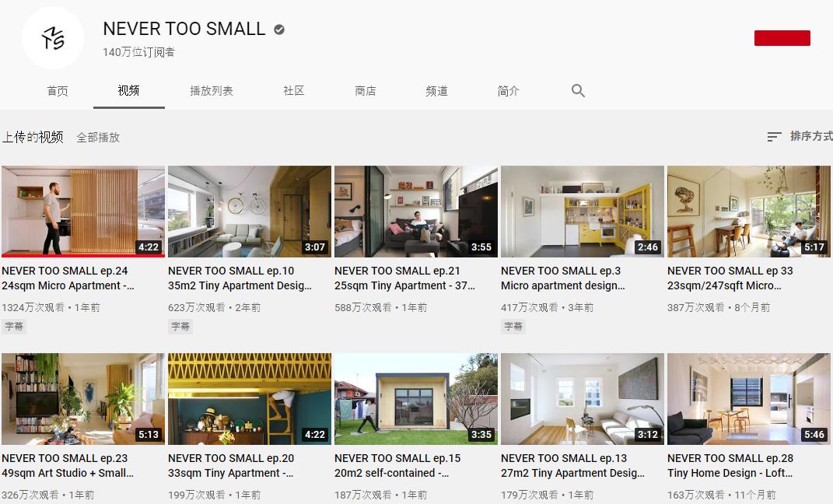Open ep.21 25sqm Tiny Apartment thumbnail
This screenshot has width=833, height=504.
point(416,212)
